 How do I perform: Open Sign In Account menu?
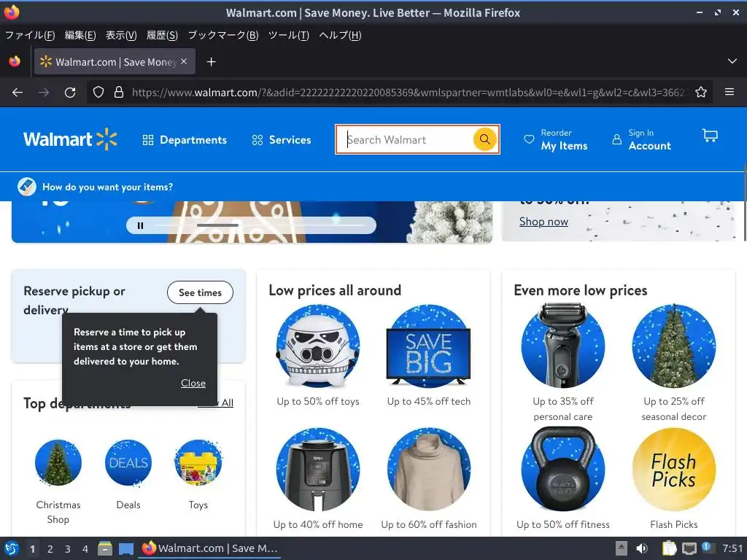tap(641, 139)
